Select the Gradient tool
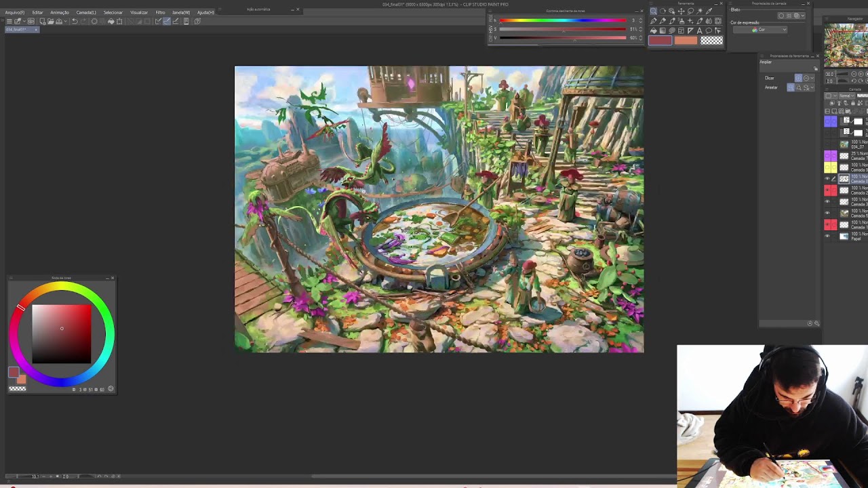Viewport: 868px width, 488px height. tap(663, 30)
